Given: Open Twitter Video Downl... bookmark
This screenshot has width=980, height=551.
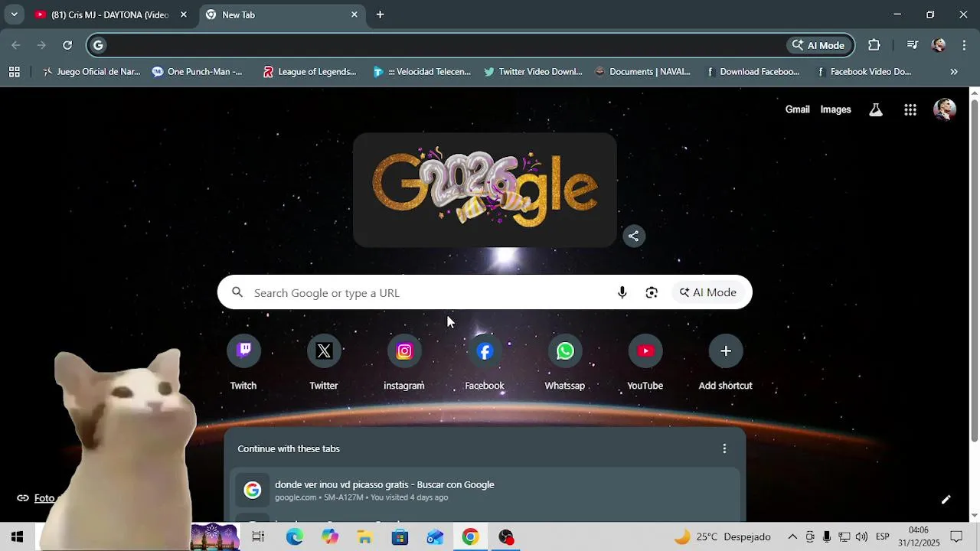Looking at the screenshot, I should (x=533, y=72).
